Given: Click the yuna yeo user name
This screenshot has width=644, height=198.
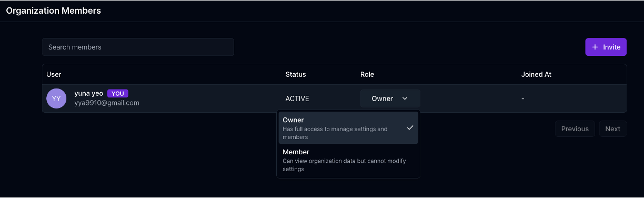Looking at the screenshot, I should coord(89,93).
